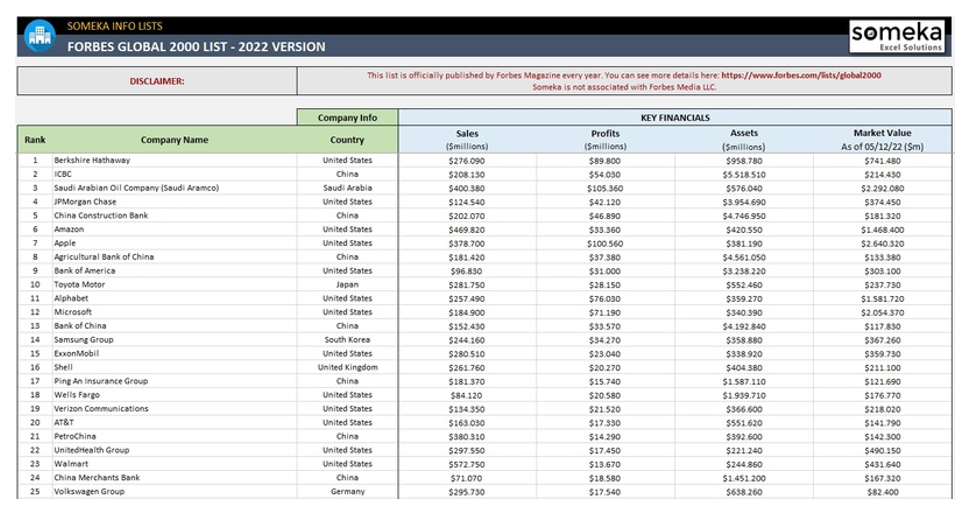This screenshot has height=518, width=965.
Task: Select the Amazon company cell
Action: click(174, 229)
